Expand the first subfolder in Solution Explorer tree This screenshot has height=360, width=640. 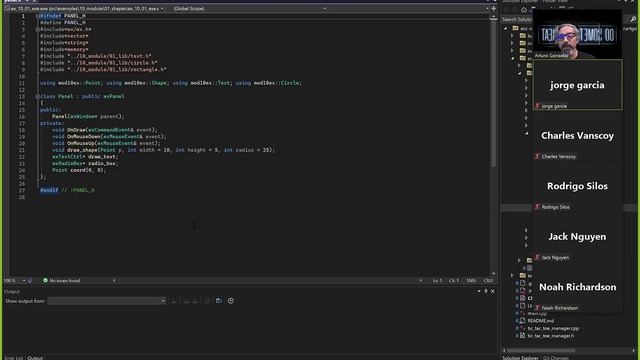coord(512,36)
